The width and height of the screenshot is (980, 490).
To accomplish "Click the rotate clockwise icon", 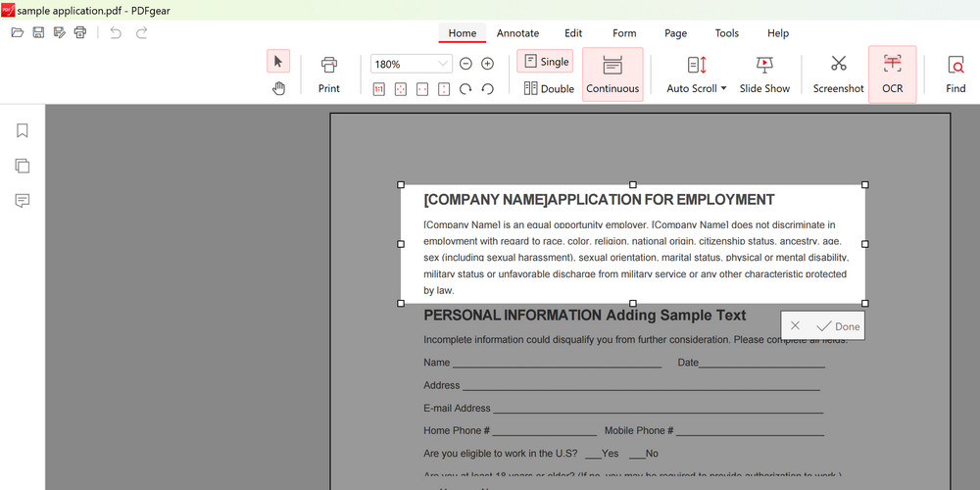I will coord(465,89).
